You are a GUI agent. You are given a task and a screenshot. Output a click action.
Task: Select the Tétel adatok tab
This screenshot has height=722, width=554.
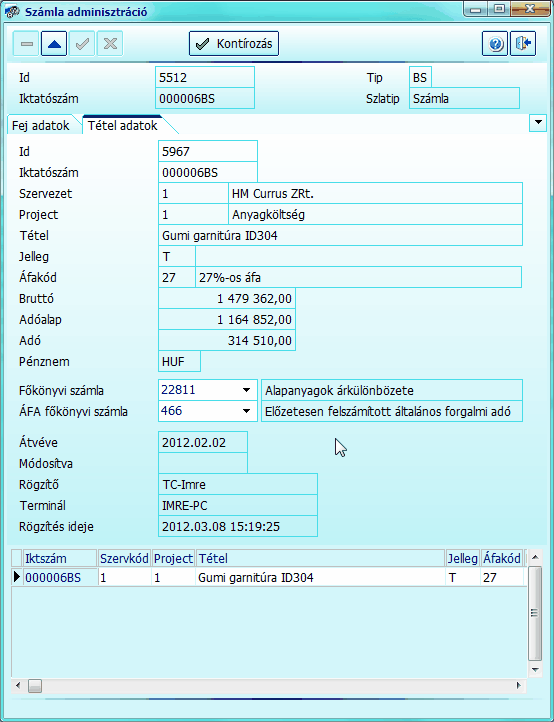point(123,125)
